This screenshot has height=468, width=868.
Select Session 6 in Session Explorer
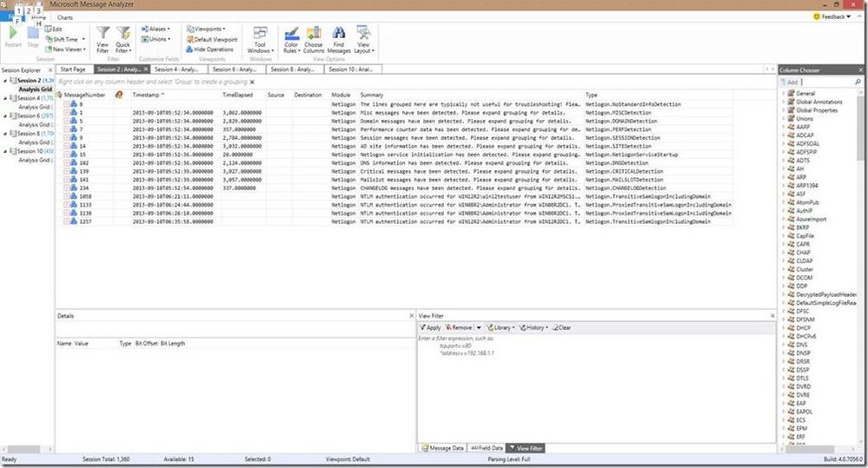pyautogui.click(x=28, y=115)
